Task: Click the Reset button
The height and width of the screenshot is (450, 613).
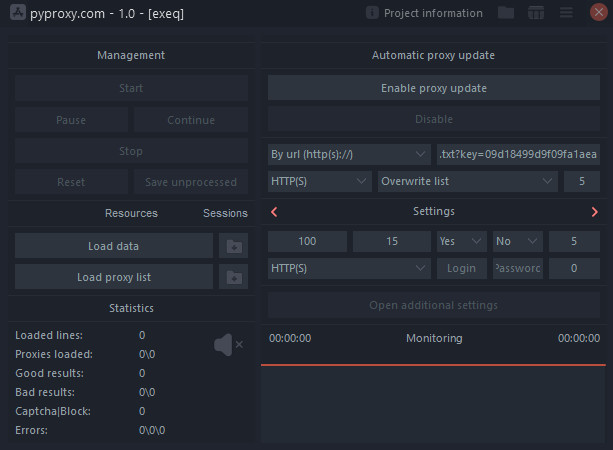Action: click(x=71, y=182)
